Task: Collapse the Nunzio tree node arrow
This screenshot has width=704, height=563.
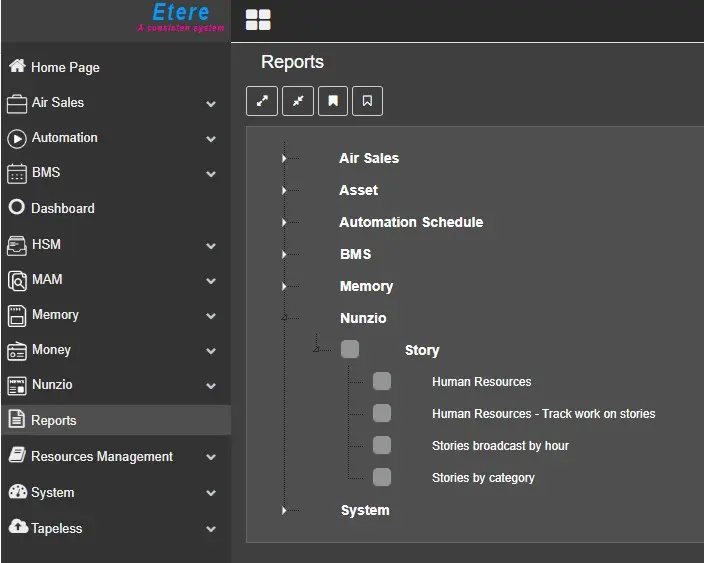Action: [285, 318]
